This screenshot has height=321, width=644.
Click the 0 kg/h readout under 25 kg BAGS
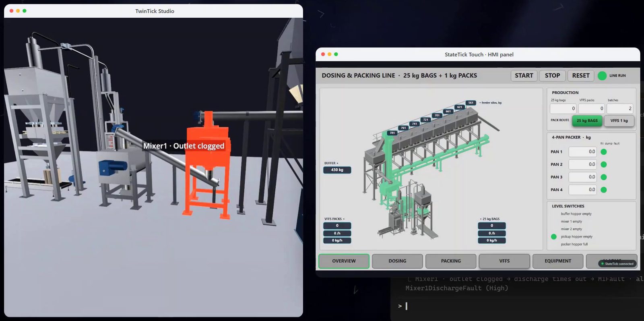pyautogui.click(x=492, y=240)
